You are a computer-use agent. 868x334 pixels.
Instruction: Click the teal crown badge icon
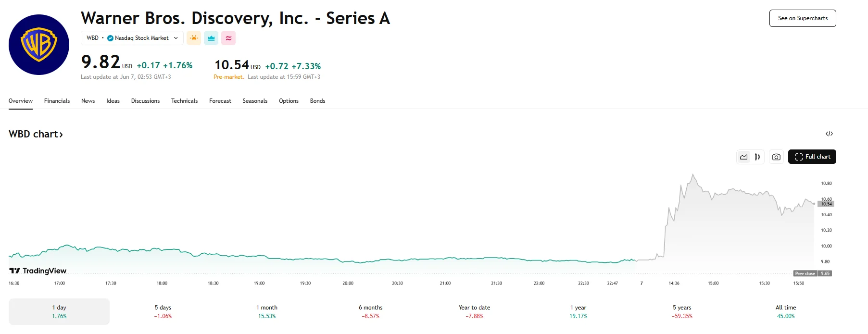coord(211,37)
